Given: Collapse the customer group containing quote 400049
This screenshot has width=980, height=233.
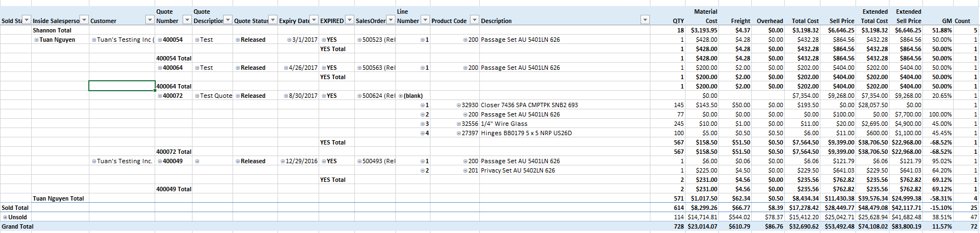Looking at the screenshot, I should pos(94,162).
